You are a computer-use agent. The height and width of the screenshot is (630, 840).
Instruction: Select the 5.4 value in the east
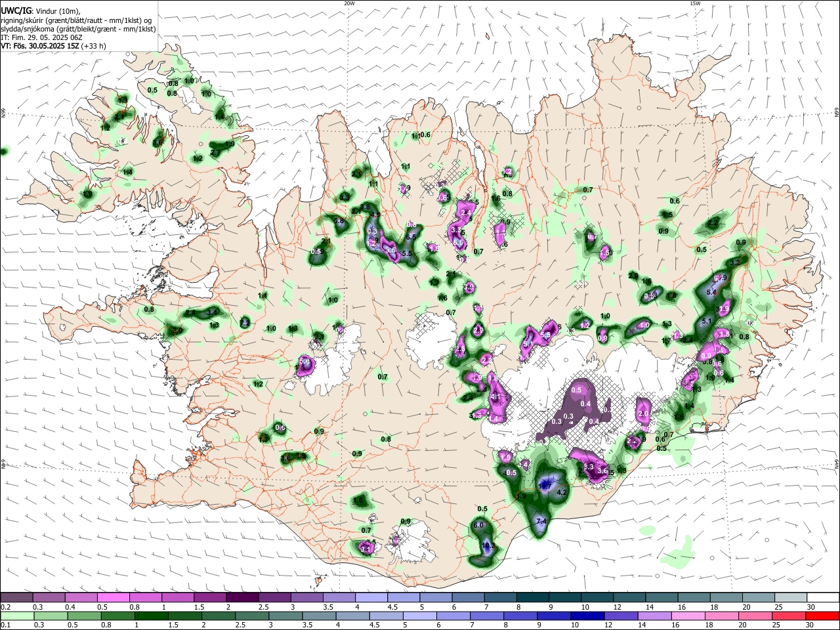coord(712,292)
